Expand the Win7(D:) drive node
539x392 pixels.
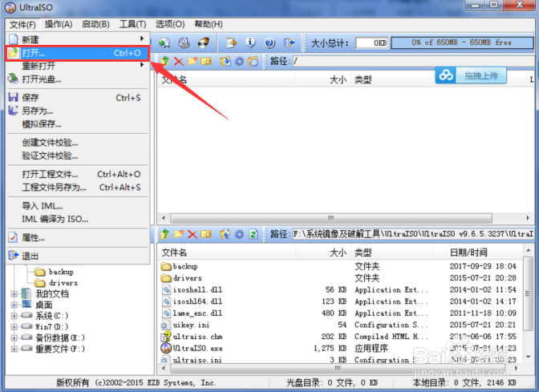14,327
